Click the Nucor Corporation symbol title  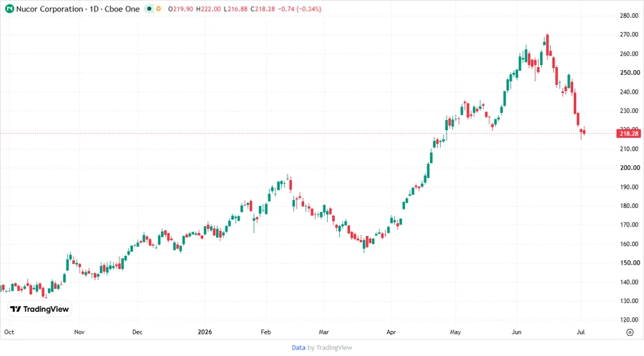pos(78,9)
